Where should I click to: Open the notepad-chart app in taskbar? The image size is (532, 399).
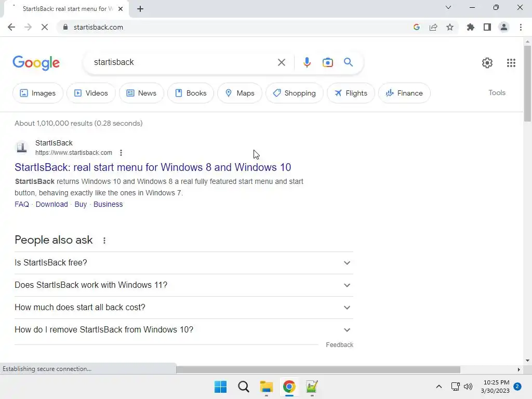point(312,387)
